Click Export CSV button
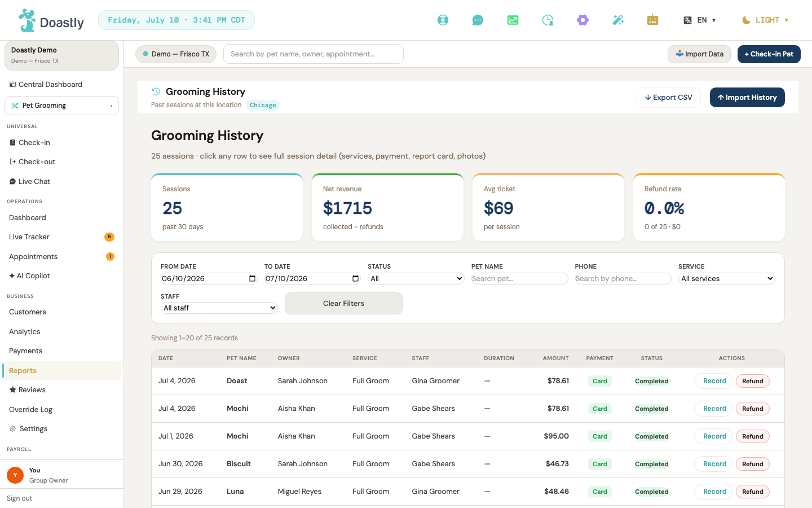This screenshot has width=812, height=508. pos(669,98)
